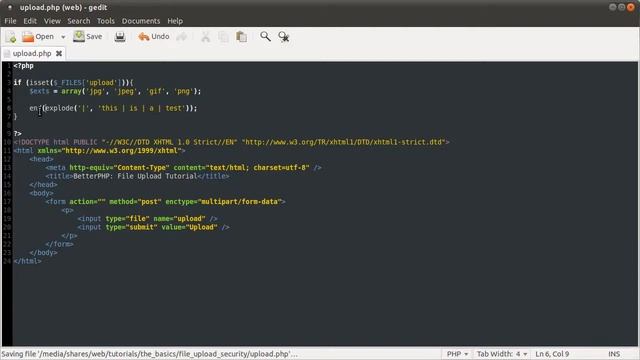Cut selection with scissors icon
The image size is (640, 360).
206,37
